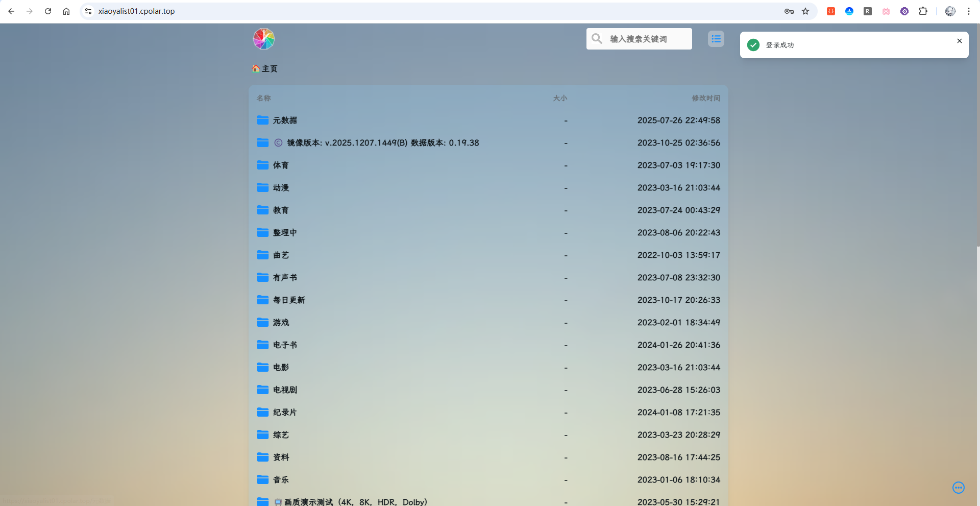The height and width of the screenshot is (506, 980).
Task: Sort by 修改时间 column header
Action: point(705,98)
